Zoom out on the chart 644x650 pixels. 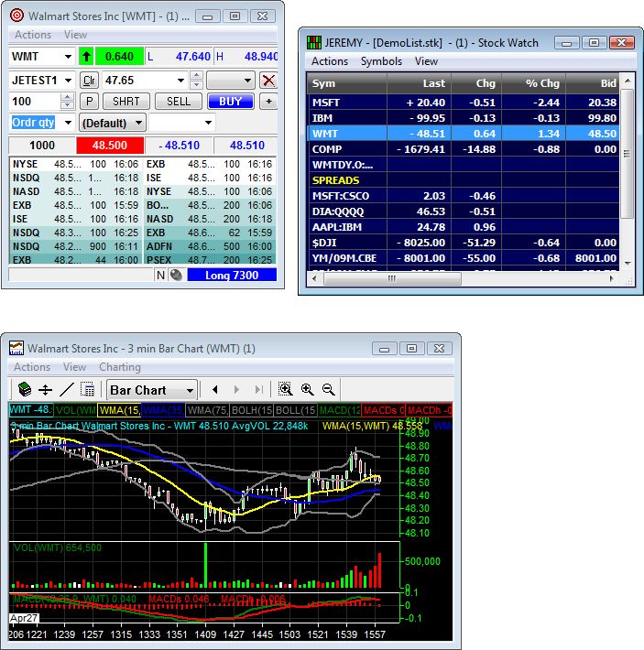[329, 389]
